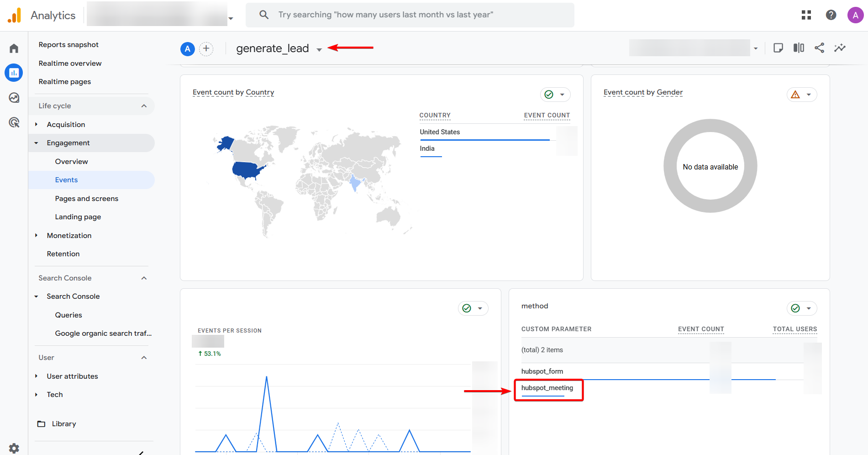Open the Advertising icon in left rail

14,122
